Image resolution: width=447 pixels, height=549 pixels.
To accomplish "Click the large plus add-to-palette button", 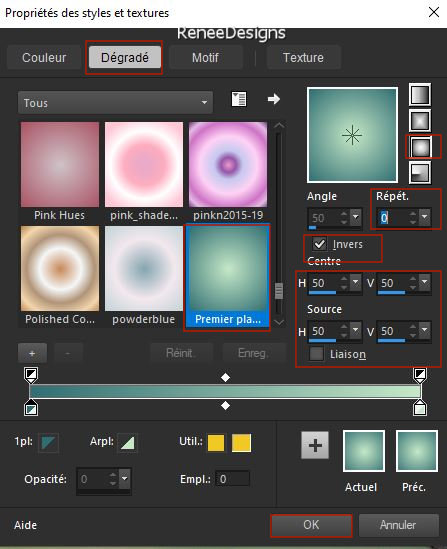I will (x=315, y=445).
